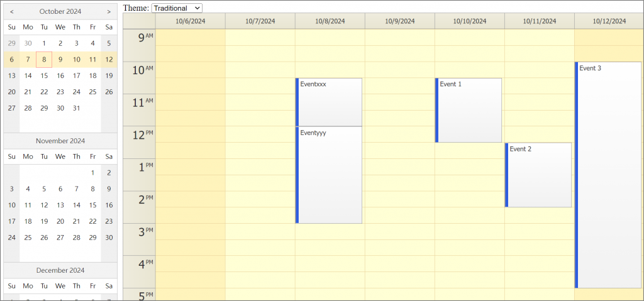This screenshot has height=301, width=644.
Task: Click the 10/10/2024 column header
Action: pyautogui.click(x=469, y=21)
